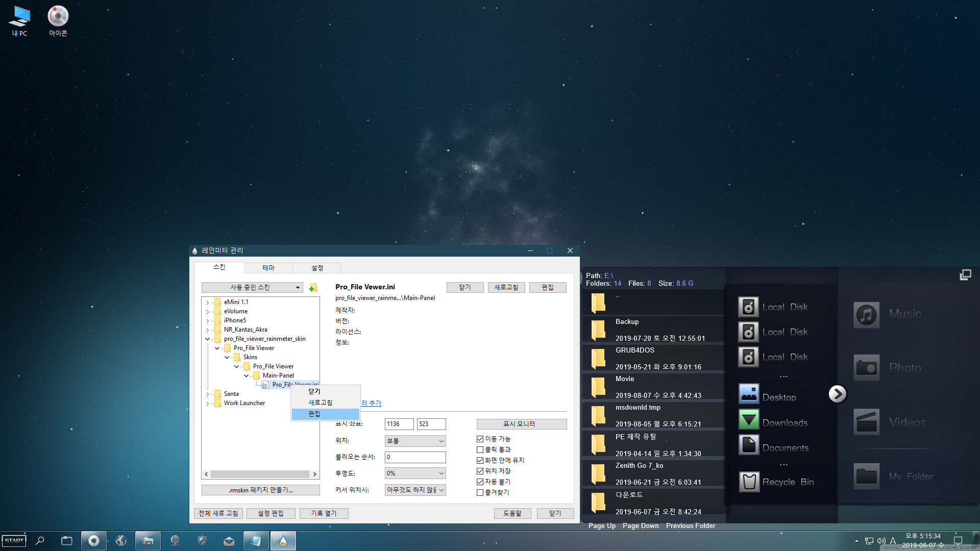Click the 표시 모니터 button
Screen dimensions: 980x551
click(x=522, y=424)
